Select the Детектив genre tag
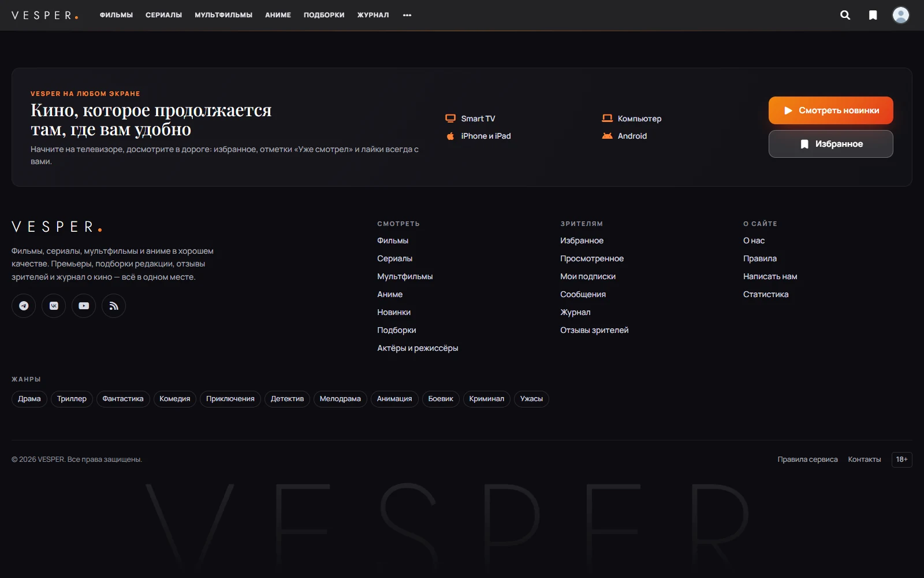The width and height of the screenshot is (924, 578). pos(287,399)
